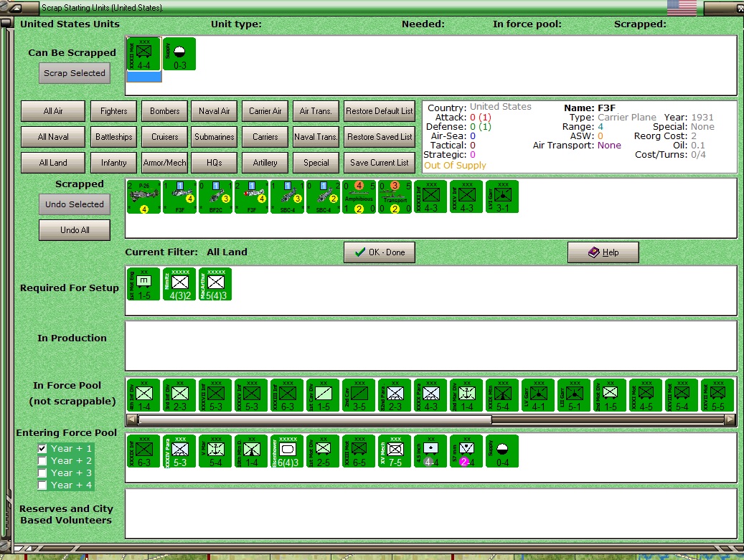Filter by Naval Trans.
The image size is (744, 560).
(316, 136)
